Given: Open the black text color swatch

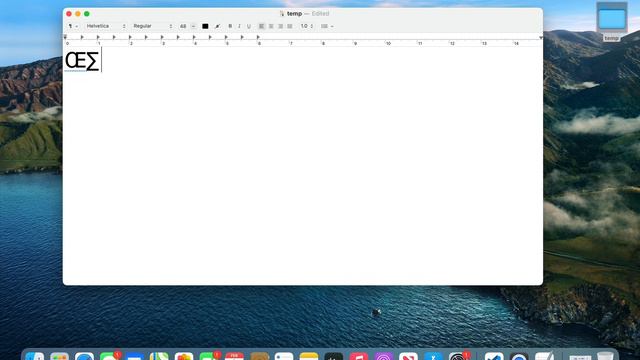Looking at the screenshot, I should 205,26.
